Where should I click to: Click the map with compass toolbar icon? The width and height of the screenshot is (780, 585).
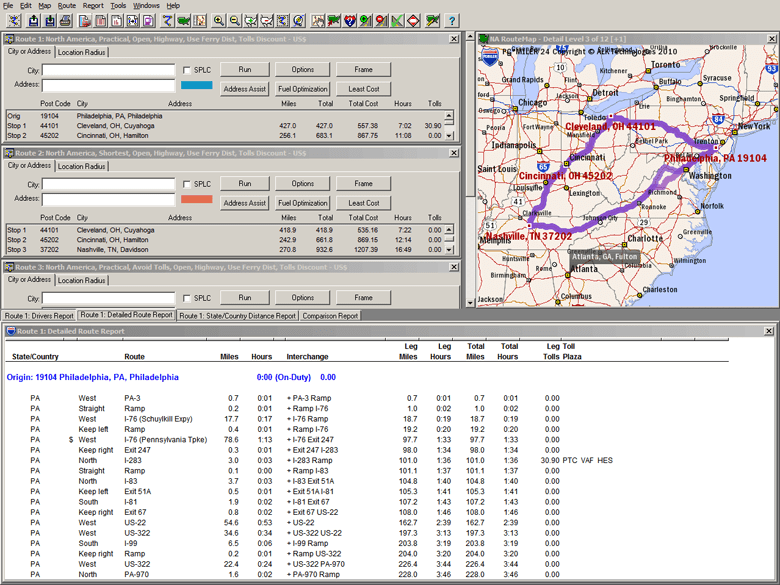199,20
